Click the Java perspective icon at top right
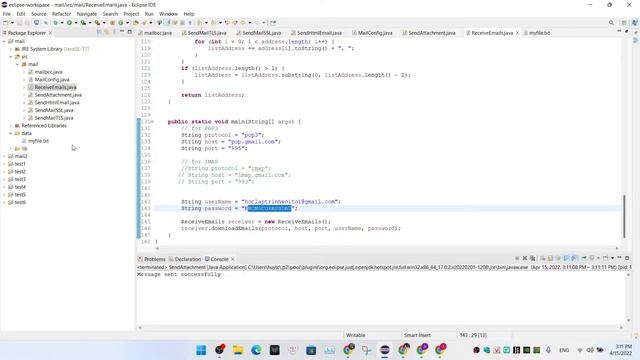This screenshot has width=640, height=360. [635, 23]
